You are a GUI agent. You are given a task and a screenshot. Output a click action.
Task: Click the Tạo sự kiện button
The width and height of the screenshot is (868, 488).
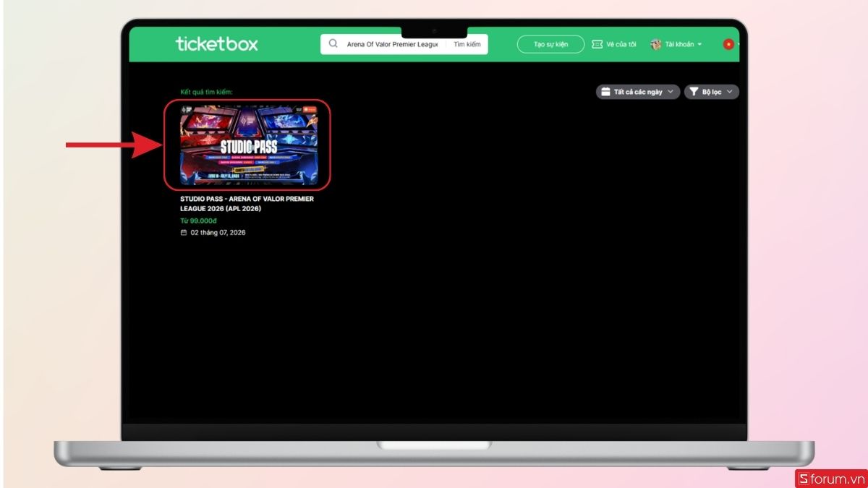550,44
